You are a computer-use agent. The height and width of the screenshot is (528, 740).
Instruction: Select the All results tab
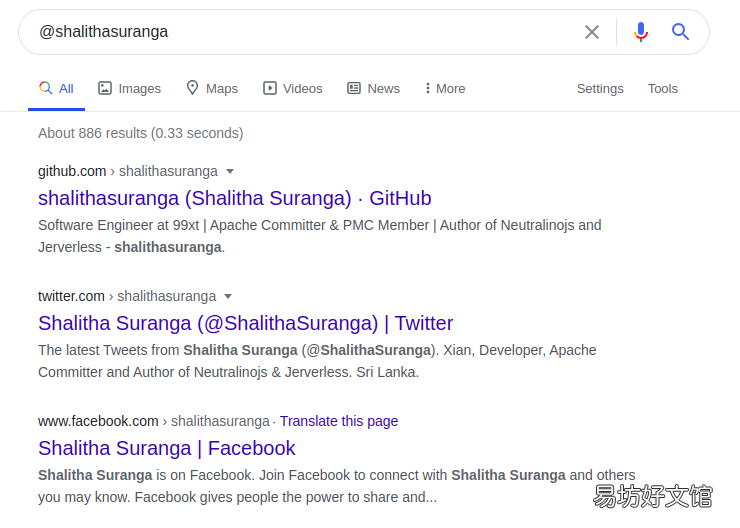pyautogui.click(x=56, y=89)
